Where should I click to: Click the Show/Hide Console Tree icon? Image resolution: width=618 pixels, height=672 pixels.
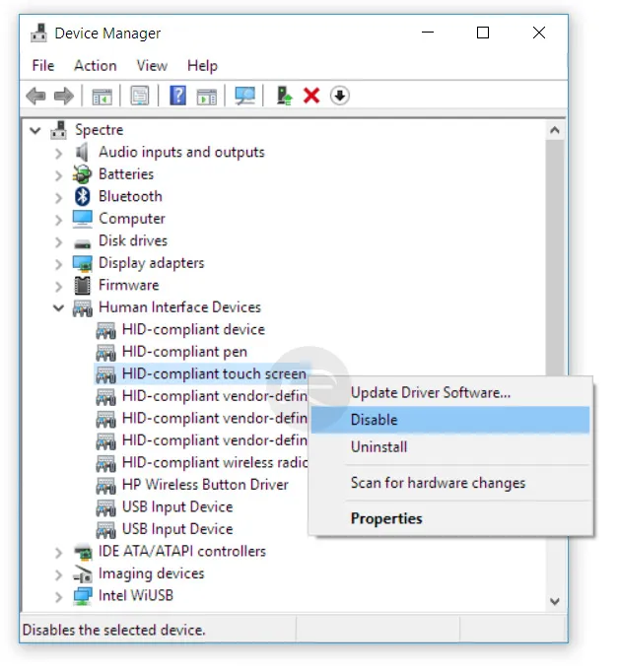tap(102, 96)
